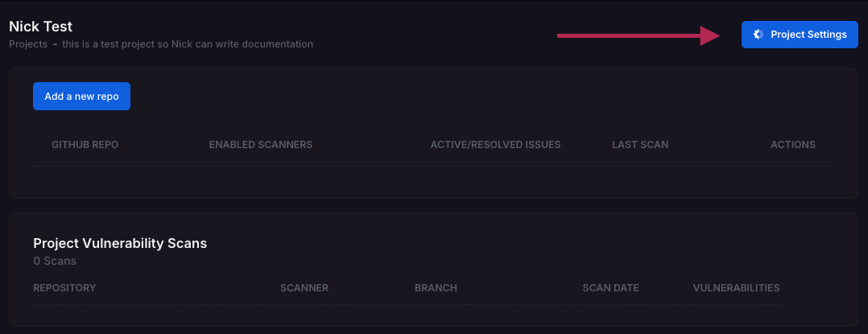
Task: Click the Project Vulnerability Scans heading
Action: (120, 243)
